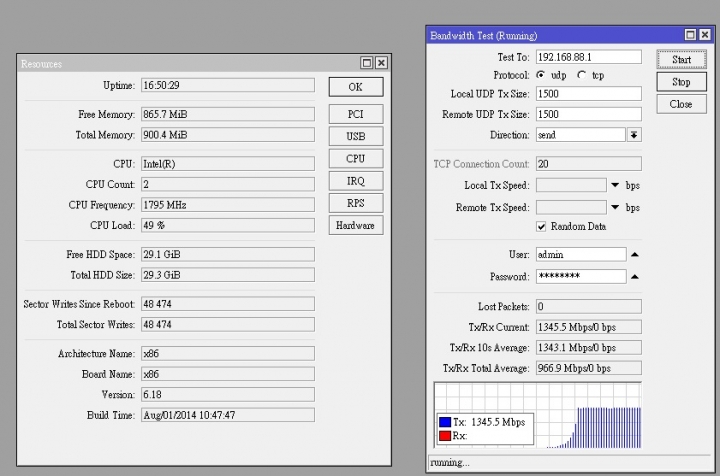720x476 pixels.
Task: Close the Bandwidth Test window with X
Action: pos(705,34)
